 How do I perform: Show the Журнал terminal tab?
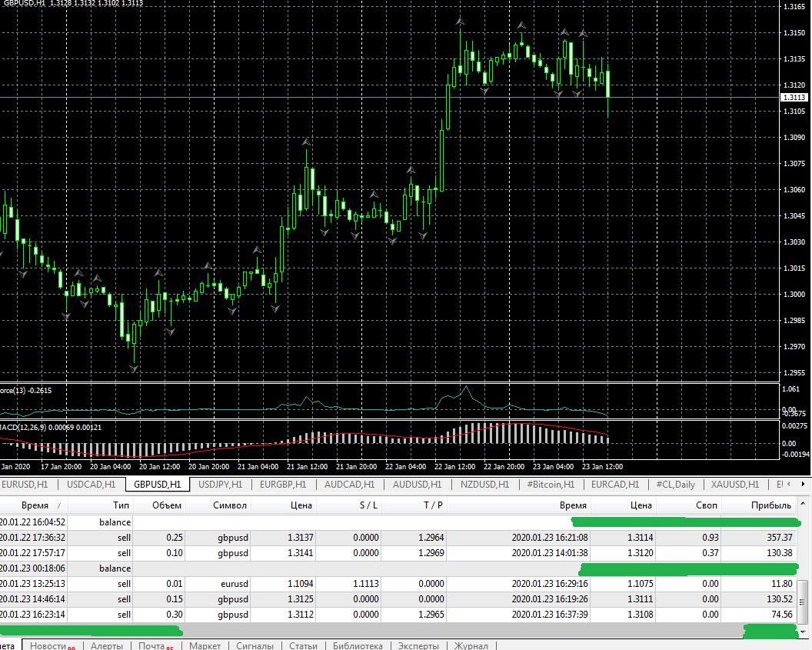(471, 645)
